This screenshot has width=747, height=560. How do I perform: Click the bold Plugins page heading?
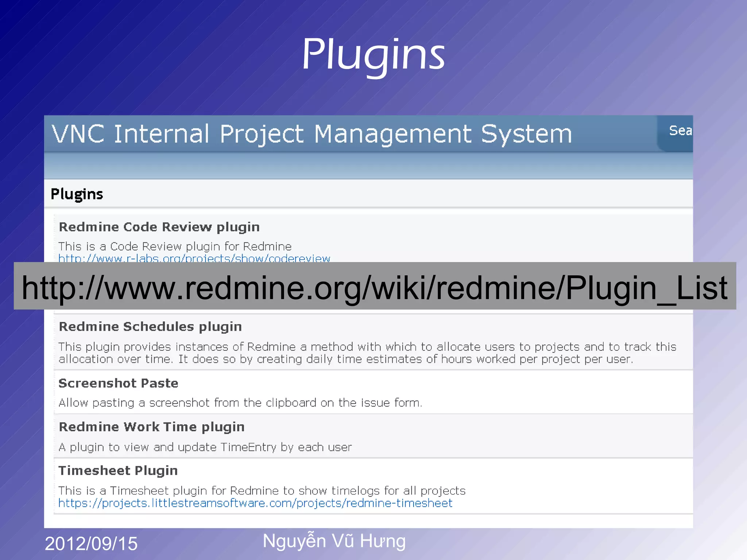point(77,194)
